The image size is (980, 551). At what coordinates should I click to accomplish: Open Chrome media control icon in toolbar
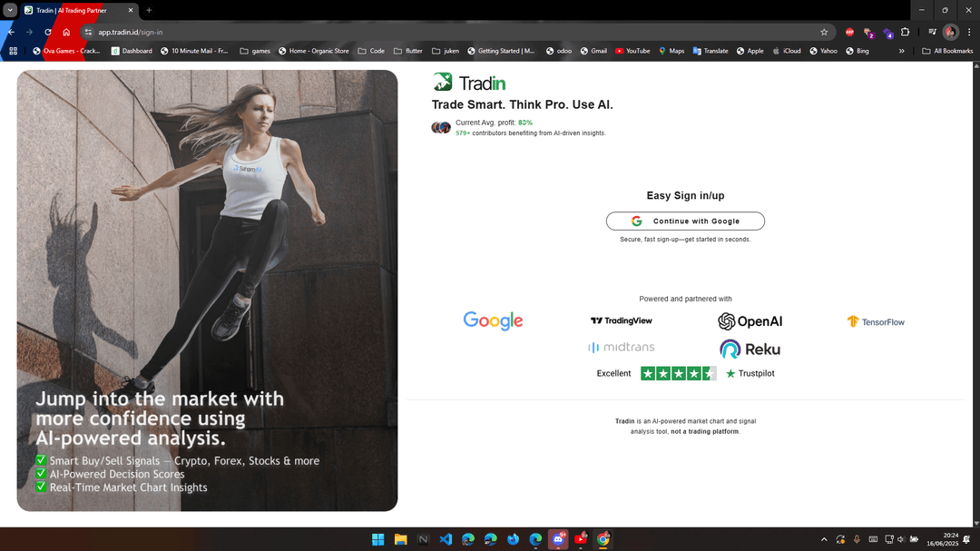932,32
